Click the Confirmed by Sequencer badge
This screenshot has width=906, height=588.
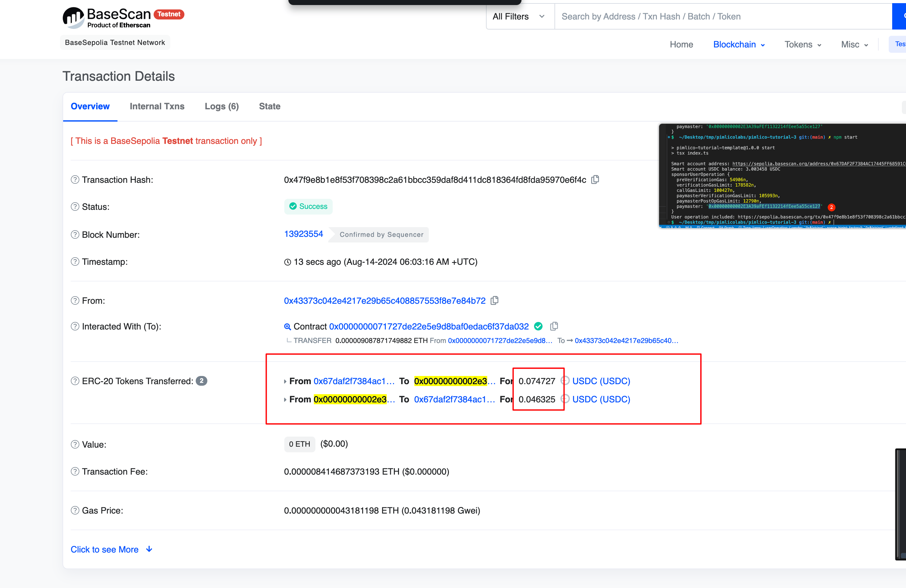(x=379, y=234)
